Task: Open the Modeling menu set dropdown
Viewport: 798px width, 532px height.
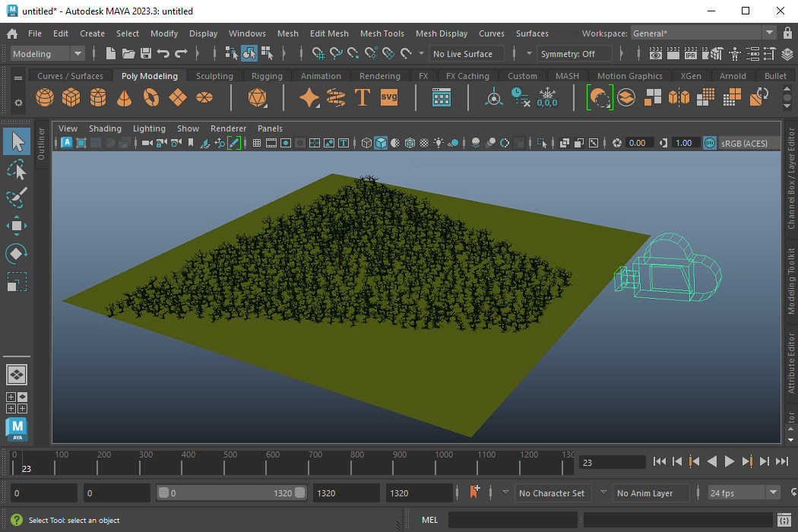Action: click(49, 54)
